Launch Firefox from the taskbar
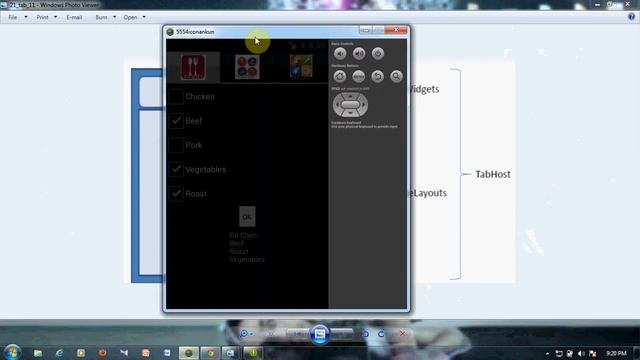 [102, 353]
